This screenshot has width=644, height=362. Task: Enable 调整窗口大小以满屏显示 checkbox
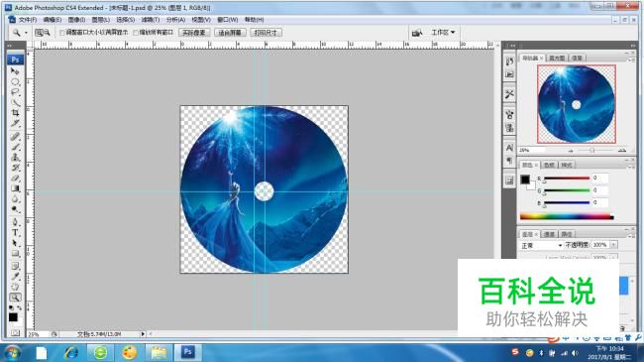(x=62, y=33)
